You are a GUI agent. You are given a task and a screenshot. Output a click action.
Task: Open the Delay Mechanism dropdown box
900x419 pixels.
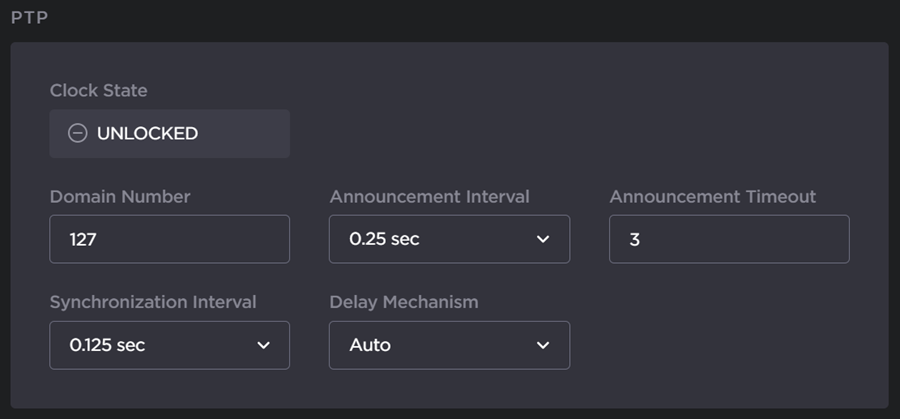[x=449, y=345]
